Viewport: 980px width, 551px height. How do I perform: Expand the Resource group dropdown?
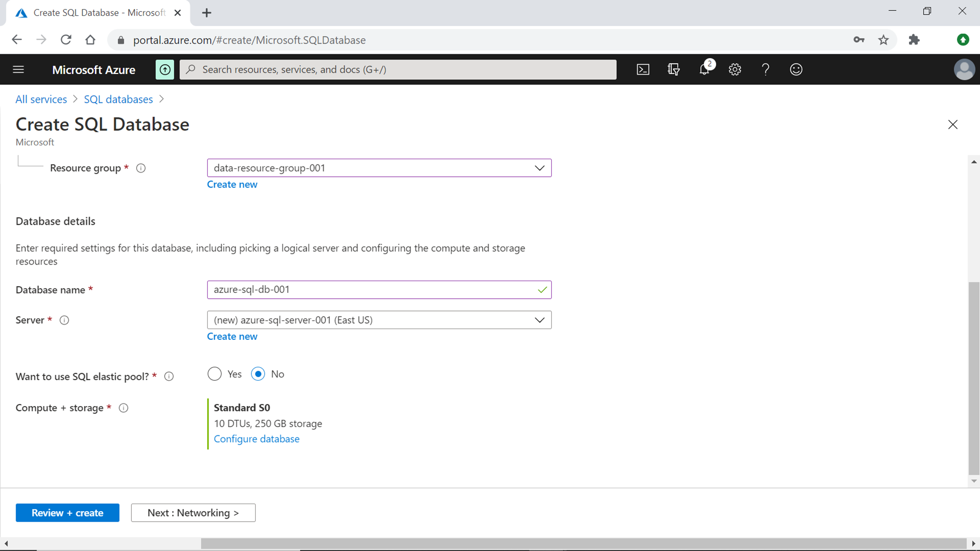379,168
